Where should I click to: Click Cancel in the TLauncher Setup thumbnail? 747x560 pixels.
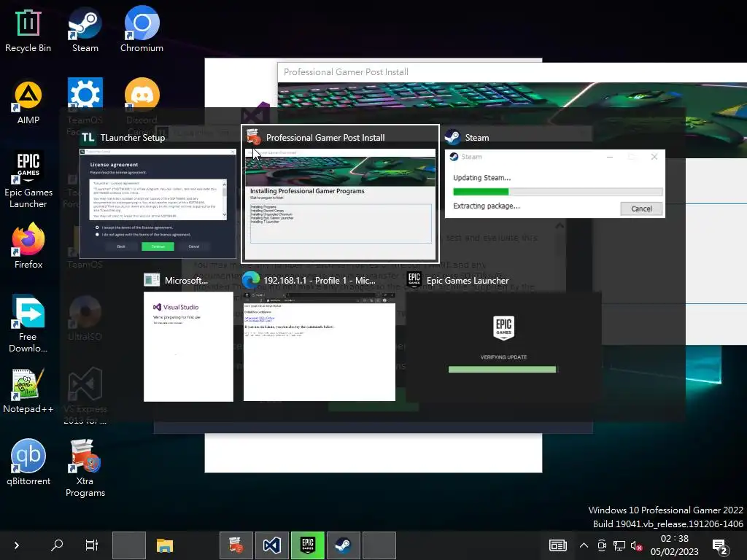[194, 246]
